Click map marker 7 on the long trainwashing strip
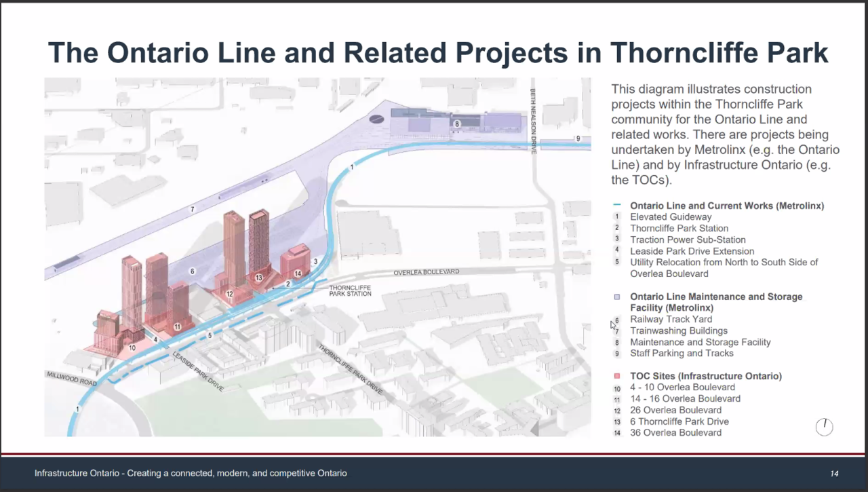This screenshot has width=868, height=492. [193, 209]
